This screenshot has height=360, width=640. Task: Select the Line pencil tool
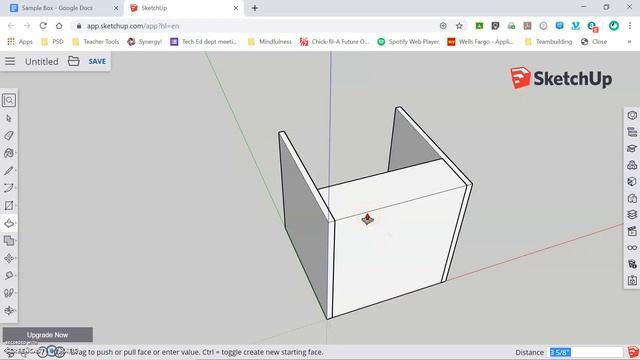pyautogui.click(x=9, y=171)
